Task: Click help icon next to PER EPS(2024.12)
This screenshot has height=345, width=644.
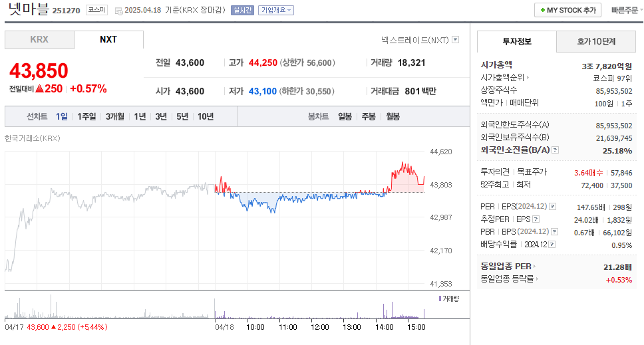Action: (553, 207)
